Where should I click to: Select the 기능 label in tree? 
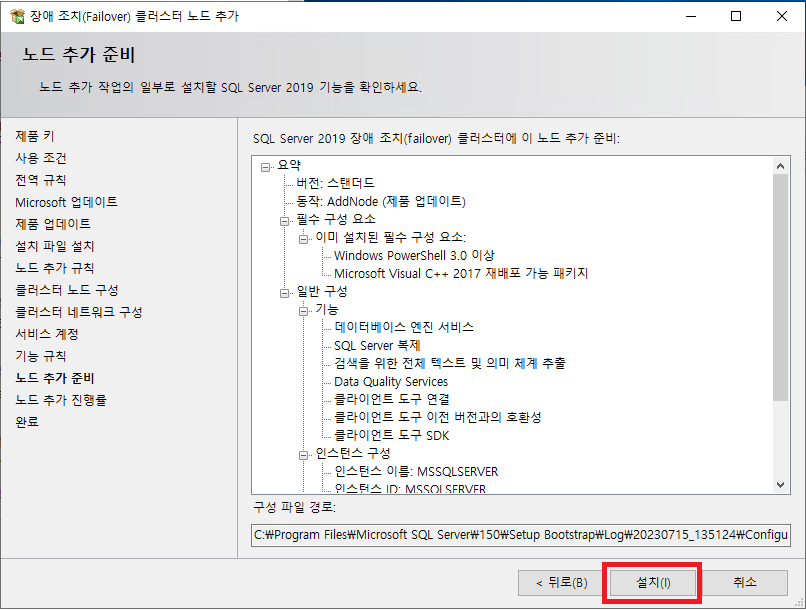[x=327, y=309]
